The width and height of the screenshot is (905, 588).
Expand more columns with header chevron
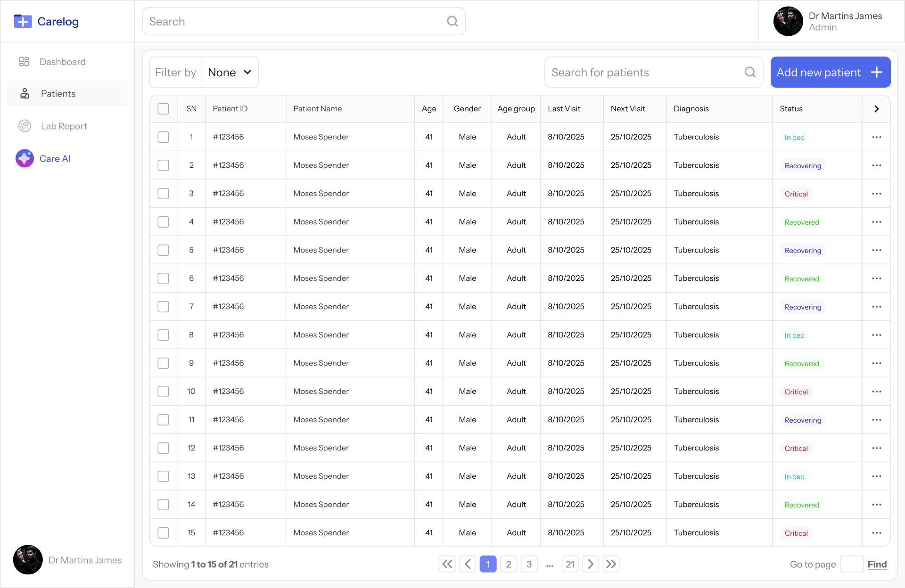click(x=876, y=109)
